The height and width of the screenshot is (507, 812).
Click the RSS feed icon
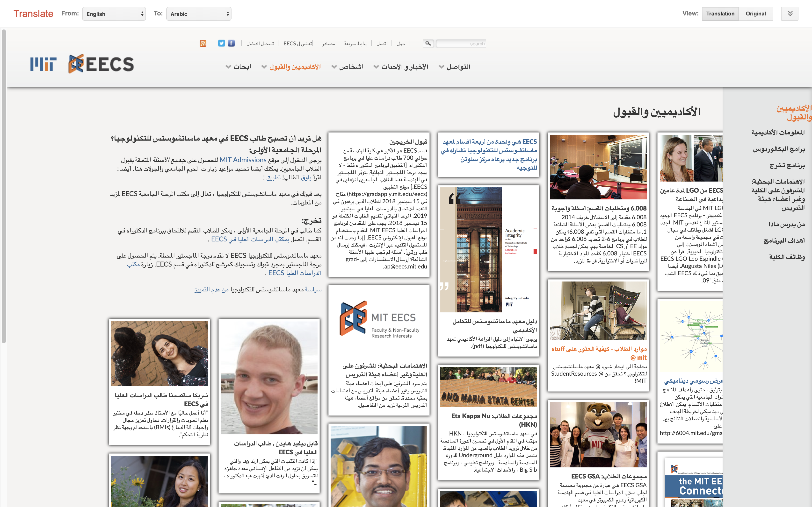203,43
